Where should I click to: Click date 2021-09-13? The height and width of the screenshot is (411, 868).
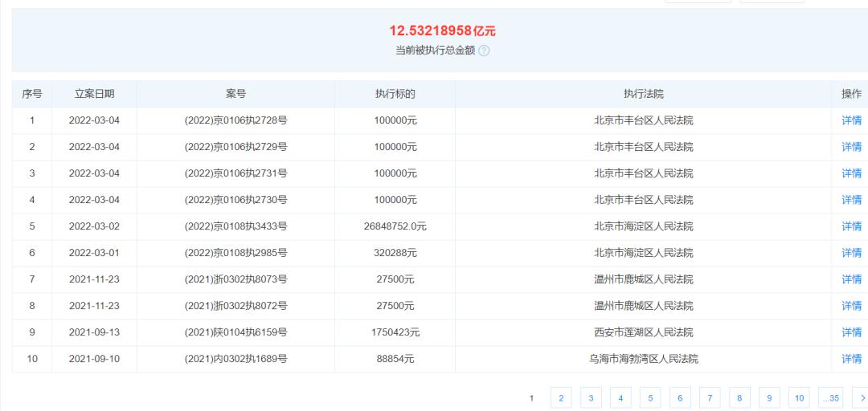click(x=94, y=332)
